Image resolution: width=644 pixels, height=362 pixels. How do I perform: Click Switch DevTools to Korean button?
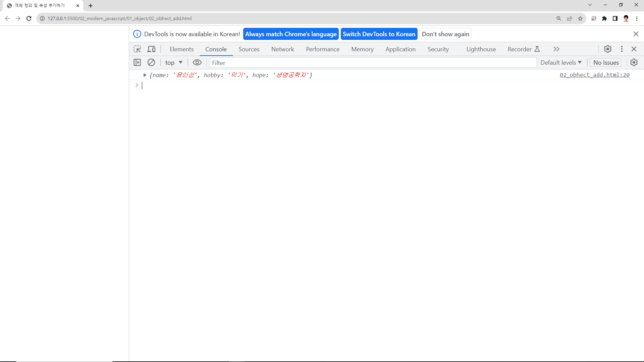379,34
